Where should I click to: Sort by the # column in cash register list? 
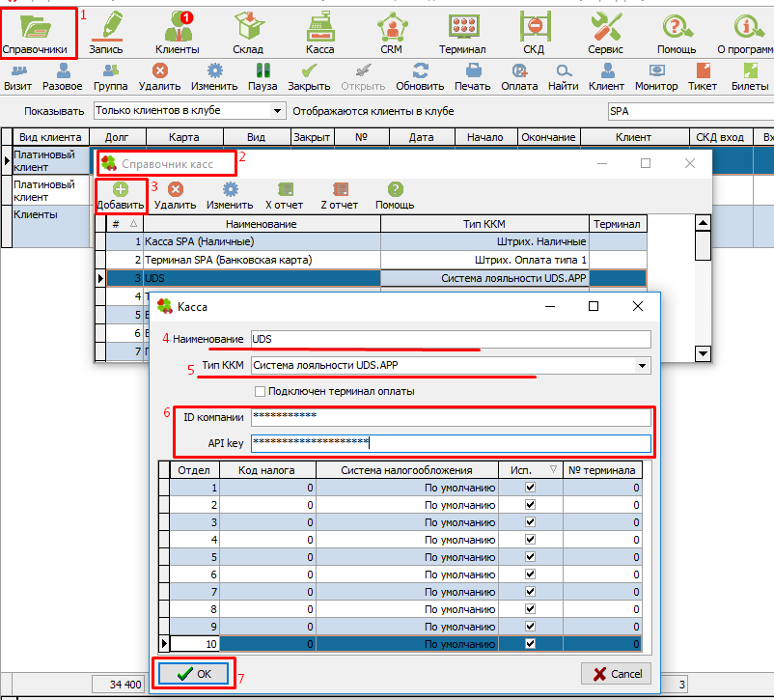(124, 224)
